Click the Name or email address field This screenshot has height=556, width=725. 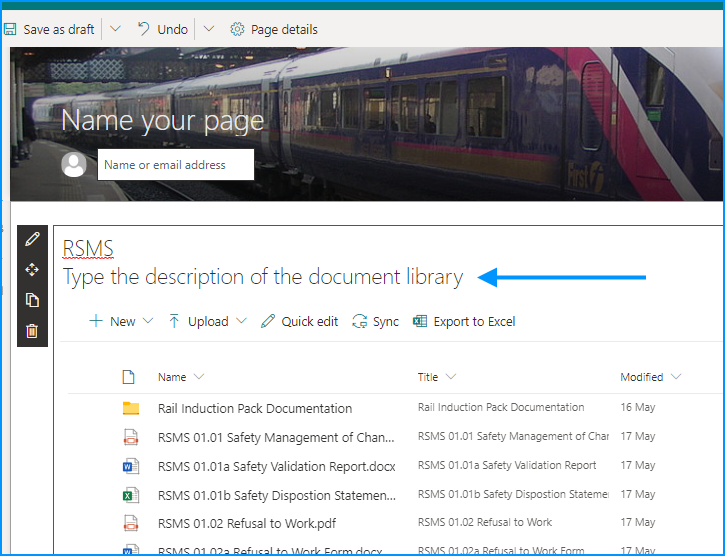pos(176,165)
